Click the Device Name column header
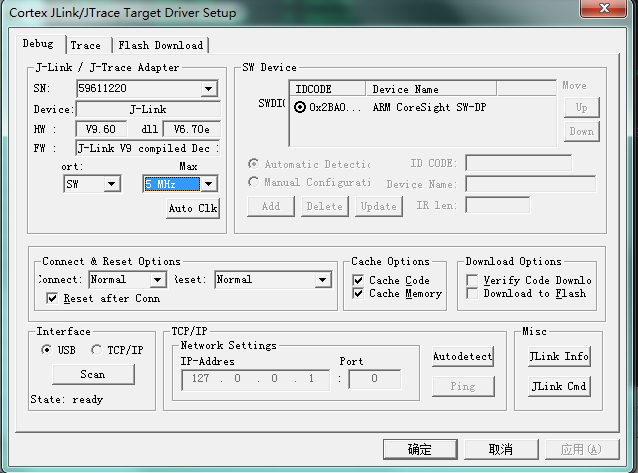638x473 pixels. click(x=430, y=89)
